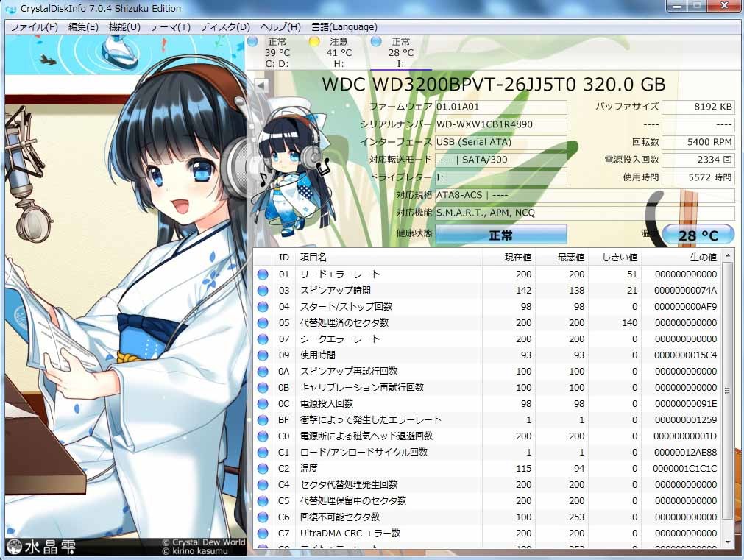Click the buffer size value 8192 KB

[x=698, y=107]
